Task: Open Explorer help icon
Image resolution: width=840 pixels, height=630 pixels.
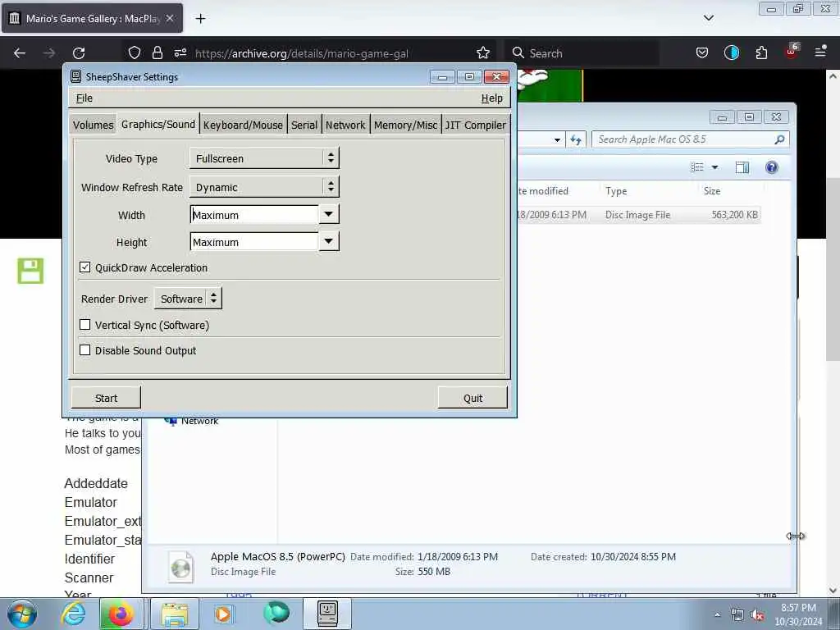Action: [x=771, y=167]
